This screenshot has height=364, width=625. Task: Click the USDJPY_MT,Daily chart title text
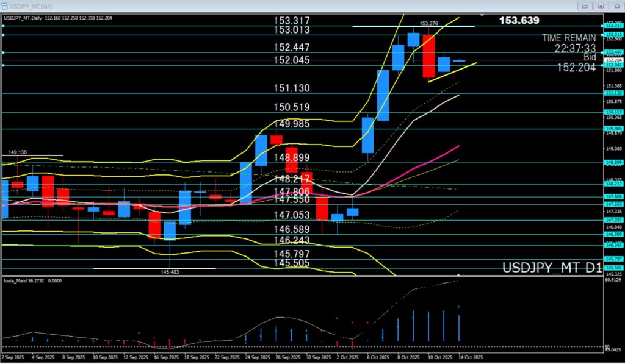tap(28, 17)
